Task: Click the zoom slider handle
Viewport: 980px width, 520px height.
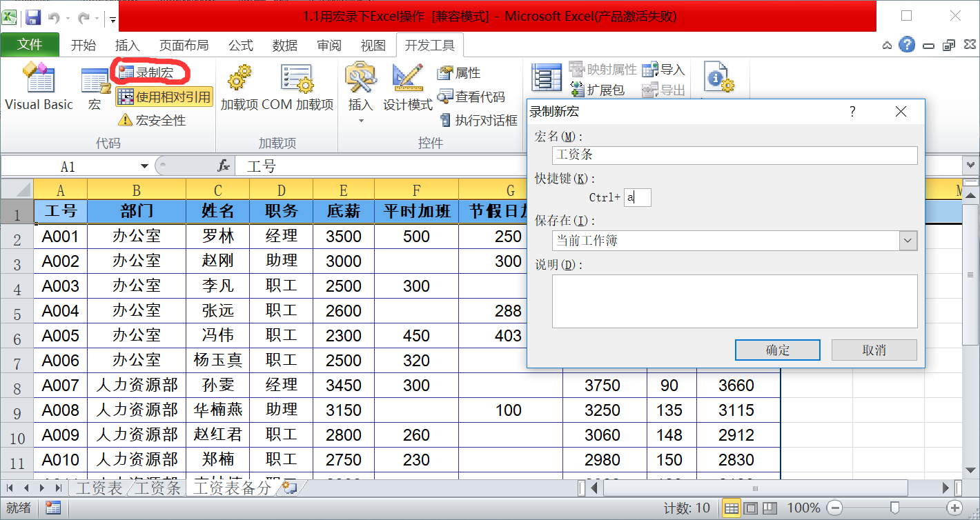Action: coord(894,508)
